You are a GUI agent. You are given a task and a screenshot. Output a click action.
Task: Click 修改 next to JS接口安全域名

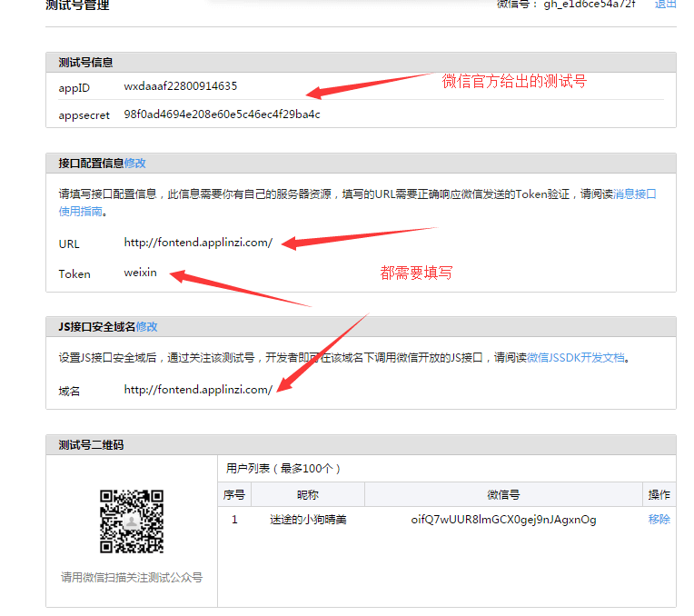pos(146,327)
